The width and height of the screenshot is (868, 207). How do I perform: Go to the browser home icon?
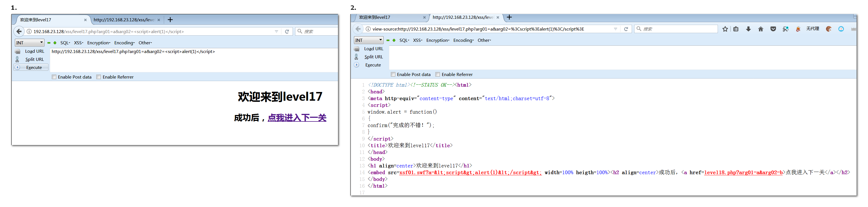(760, 29)
